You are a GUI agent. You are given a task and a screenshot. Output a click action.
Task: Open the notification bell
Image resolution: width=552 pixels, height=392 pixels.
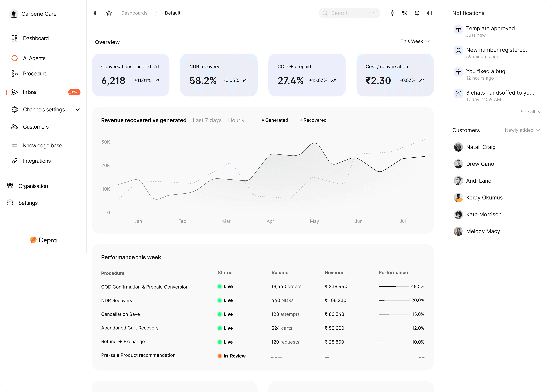pos(417,13)
